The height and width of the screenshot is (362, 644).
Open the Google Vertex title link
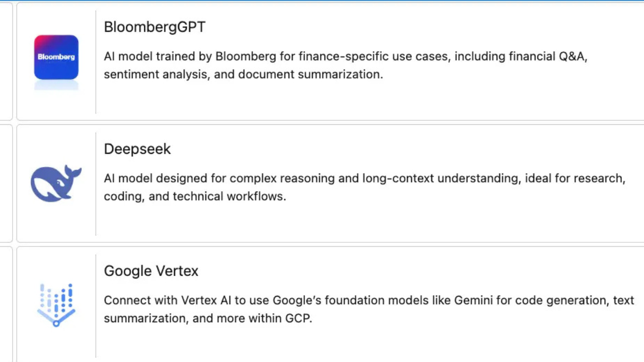[x=151, y=271]
